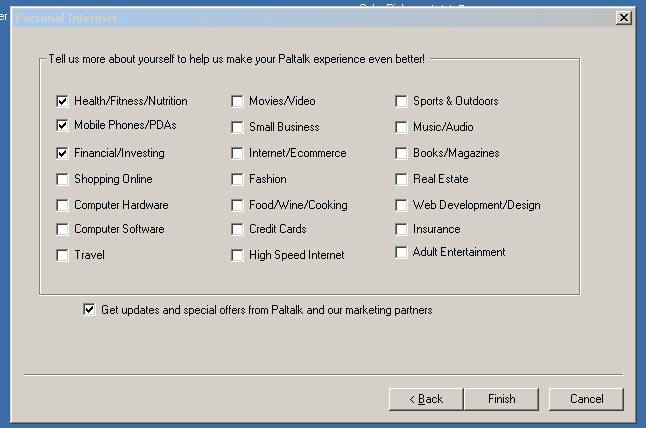Check the Insurance box
Viewport: 646px width, 428px height.
point(401,229)
